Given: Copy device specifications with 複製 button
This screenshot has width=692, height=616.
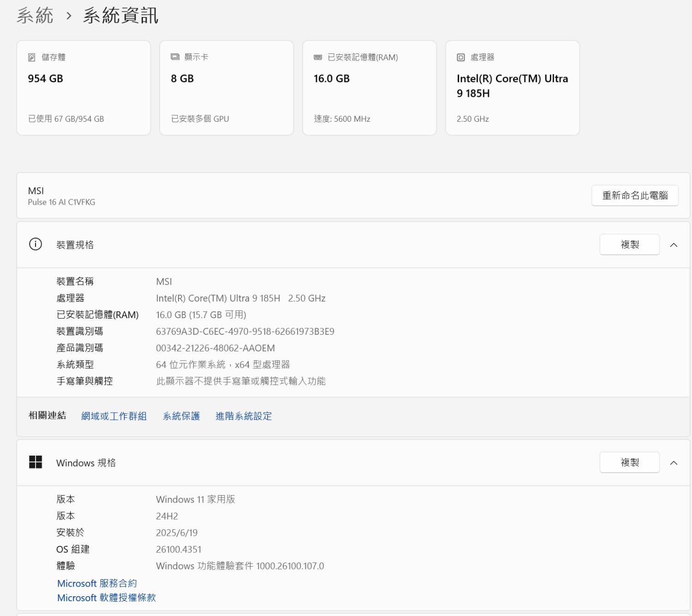Looking at the screenshot, I should click(630, 244).
